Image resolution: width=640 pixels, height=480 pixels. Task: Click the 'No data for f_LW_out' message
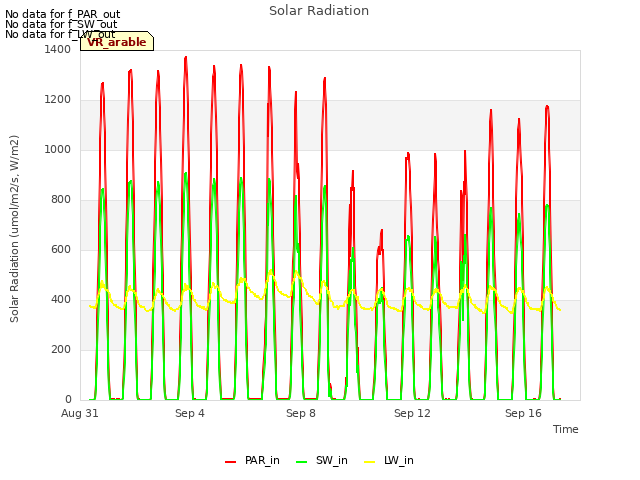(60, 34)
